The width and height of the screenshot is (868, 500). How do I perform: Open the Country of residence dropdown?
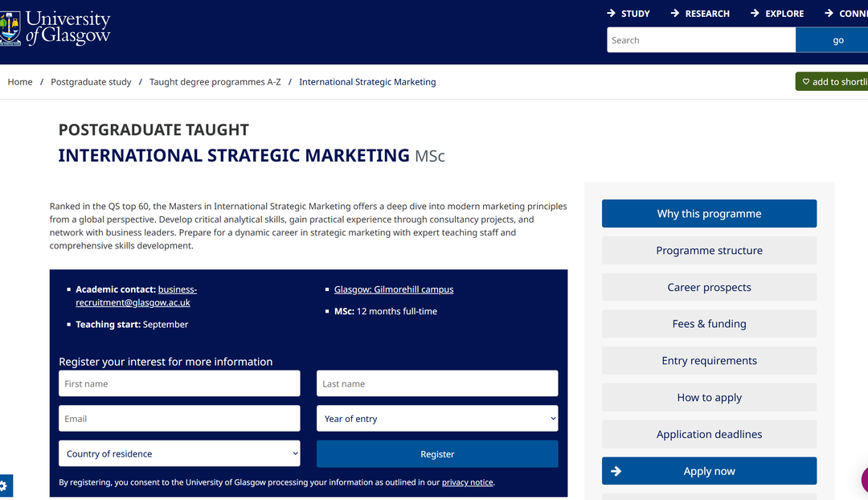tap(179, 453)
